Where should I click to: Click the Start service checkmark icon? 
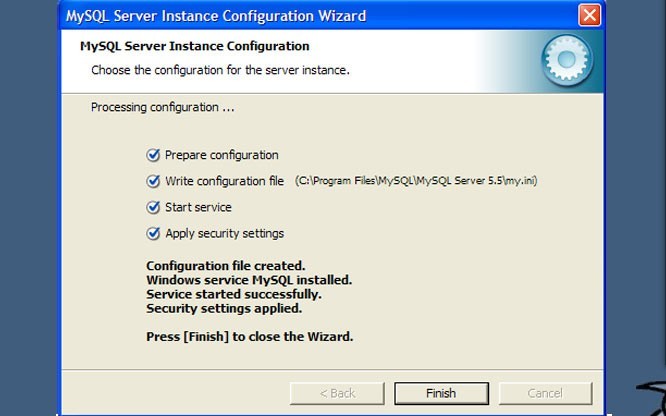[x=153, y=207]
